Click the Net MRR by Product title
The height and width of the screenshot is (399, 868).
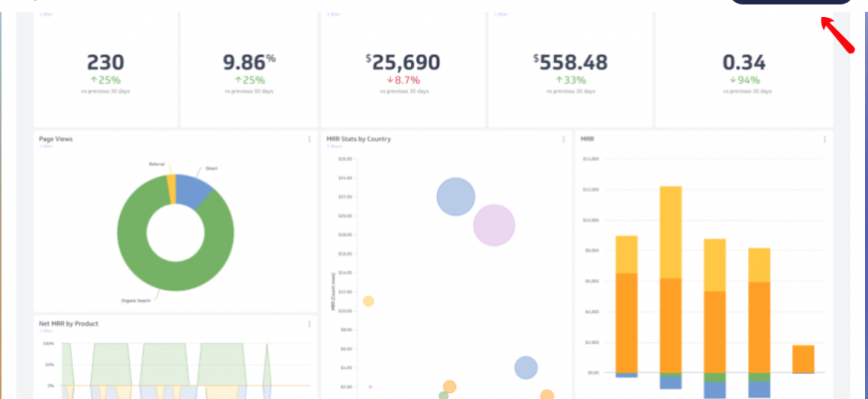[x=68, y=324]
